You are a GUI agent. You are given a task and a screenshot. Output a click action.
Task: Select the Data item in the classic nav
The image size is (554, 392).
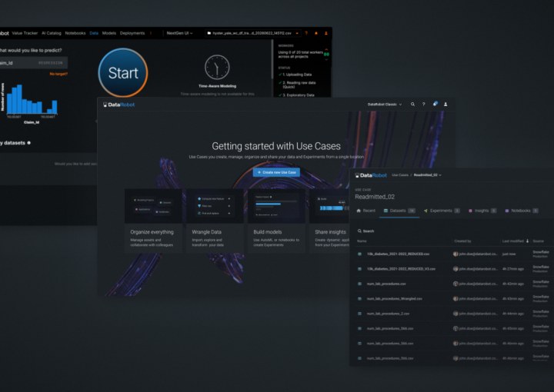94,33
